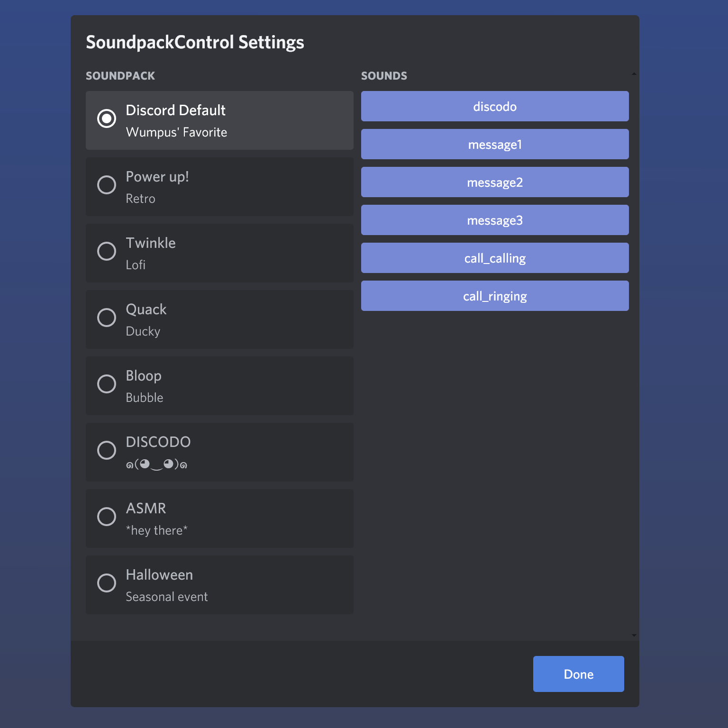Image resolution: width=728 pixels, height=728 pixels.
Task: Click the scroll-up arrow above sounds list
Action: pos(633,74)
